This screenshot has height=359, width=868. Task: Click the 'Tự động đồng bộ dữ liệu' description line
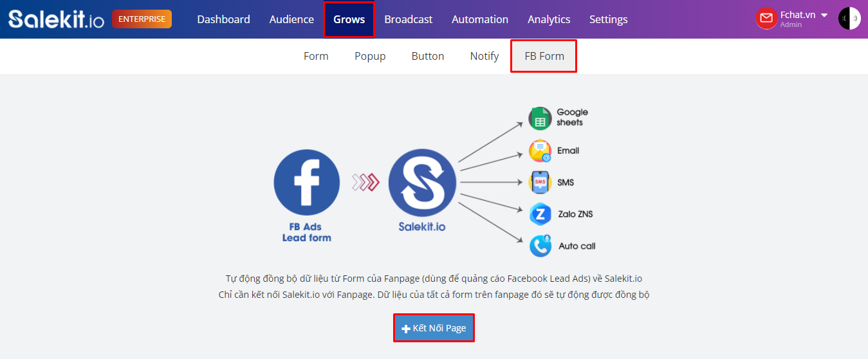click(434, 279)
